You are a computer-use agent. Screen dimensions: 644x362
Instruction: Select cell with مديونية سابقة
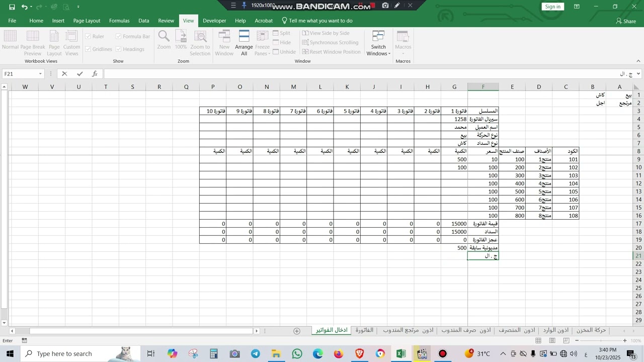tap(483, 248)
